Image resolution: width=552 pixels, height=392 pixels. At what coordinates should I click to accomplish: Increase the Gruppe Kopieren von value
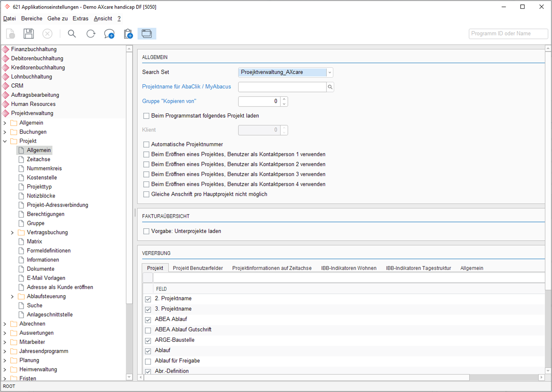[x=284, y=99]
